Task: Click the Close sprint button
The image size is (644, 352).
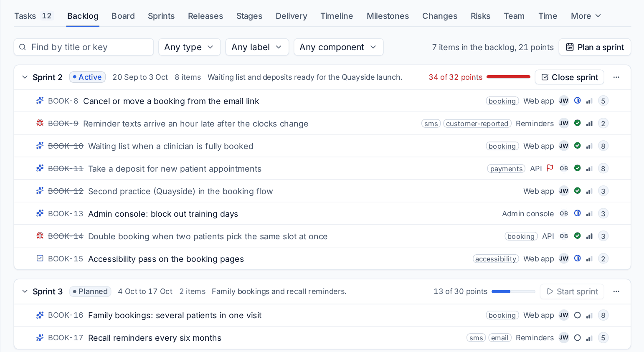Action: click(x=570, y=77)
